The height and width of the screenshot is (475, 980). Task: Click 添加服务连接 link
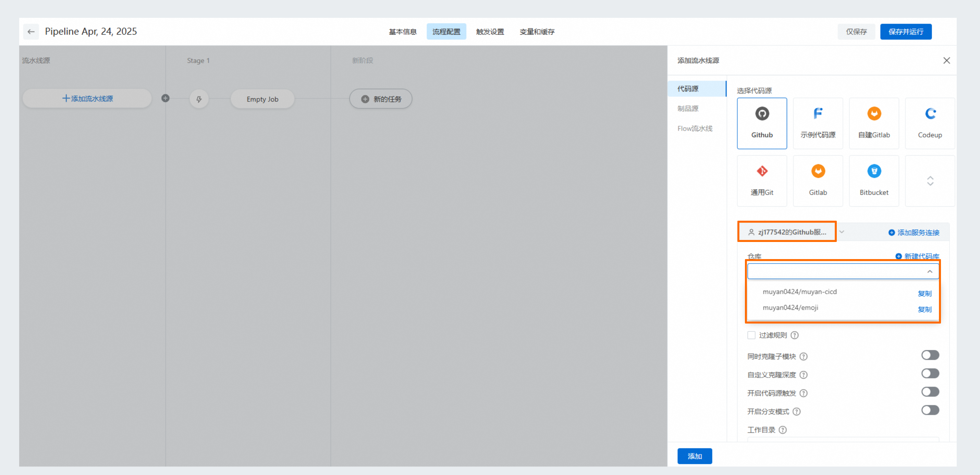[x=914, y=232]
